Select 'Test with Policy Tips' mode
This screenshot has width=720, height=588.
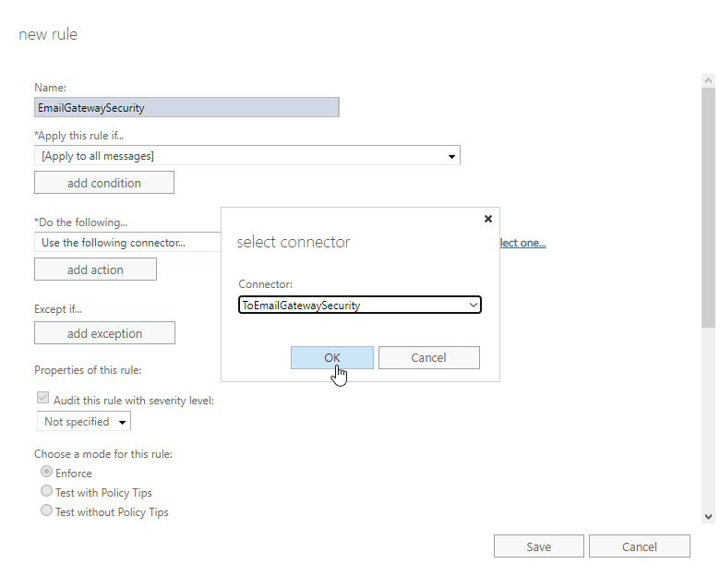pyautogui.click(x=47, y=492)
